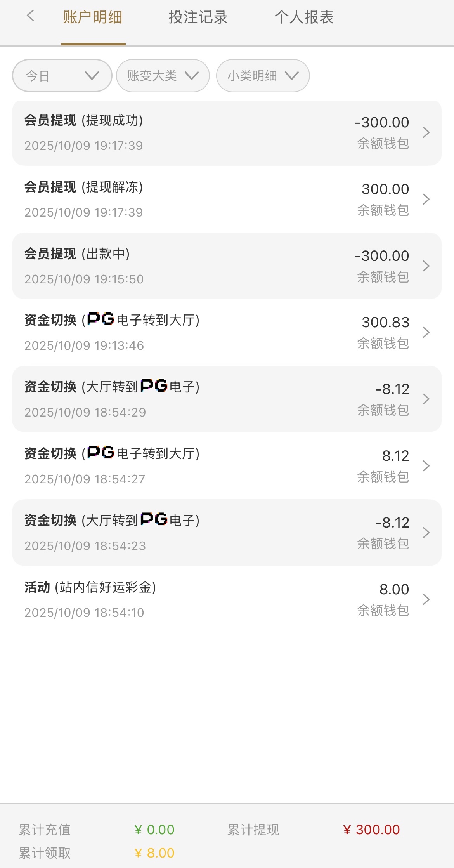Tap the back arrow icon
The width and height of the screenshot is (454, 868).
(30, 16)
